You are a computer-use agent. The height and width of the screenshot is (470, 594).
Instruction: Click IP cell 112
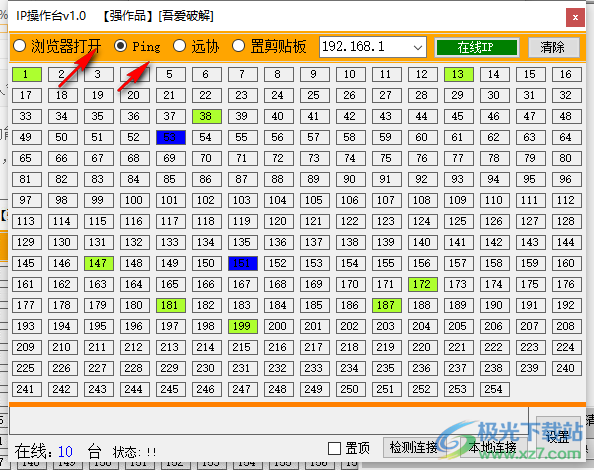(567, 200)
